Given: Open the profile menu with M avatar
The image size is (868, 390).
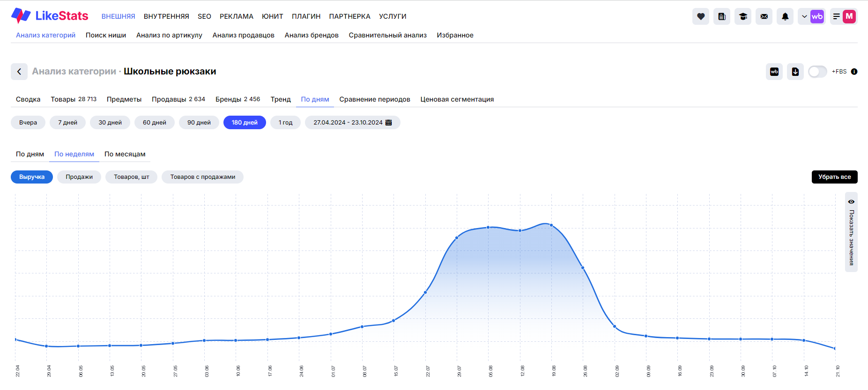Looking at the screenshot, I should (x=844, y=16).
